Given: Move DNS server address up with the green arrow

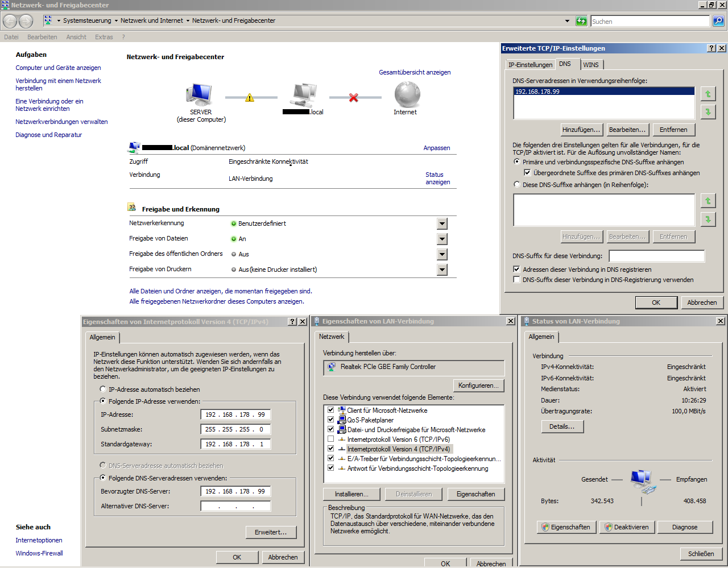Looking at the screenshot, I should [x=708, y=94].
